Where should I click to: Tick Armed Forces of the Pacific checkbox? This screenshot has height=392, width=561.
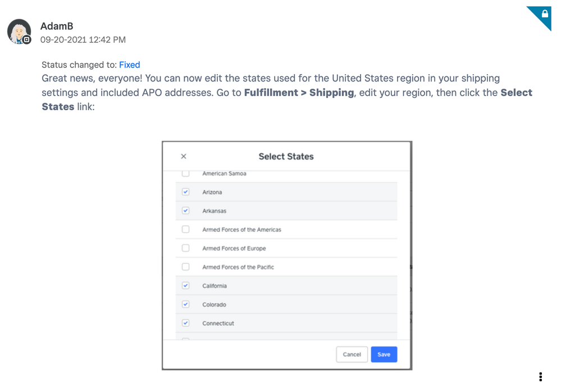click(186, 267)
